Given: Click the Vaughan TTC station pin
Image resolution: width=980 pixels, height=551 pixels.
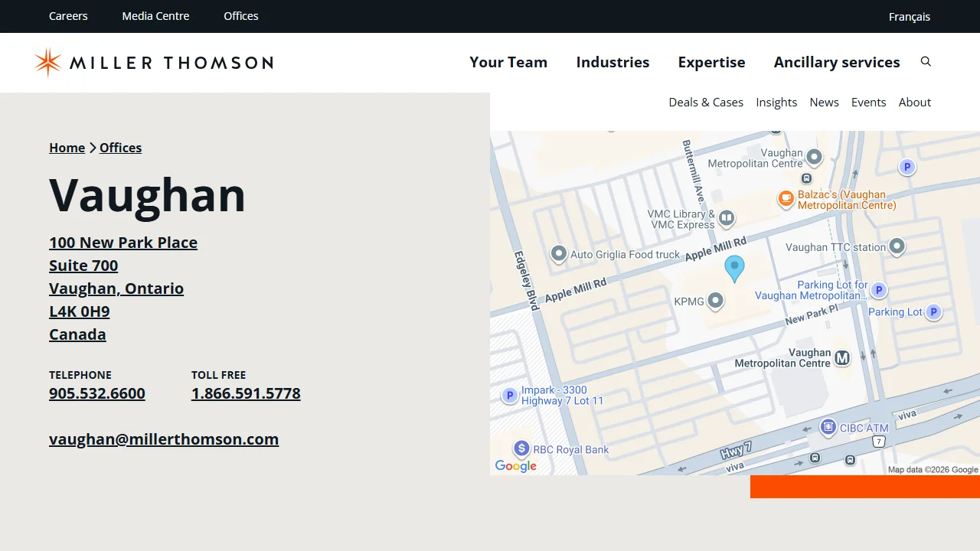Looking at the screenshot, I should click(x=897, y=246).
